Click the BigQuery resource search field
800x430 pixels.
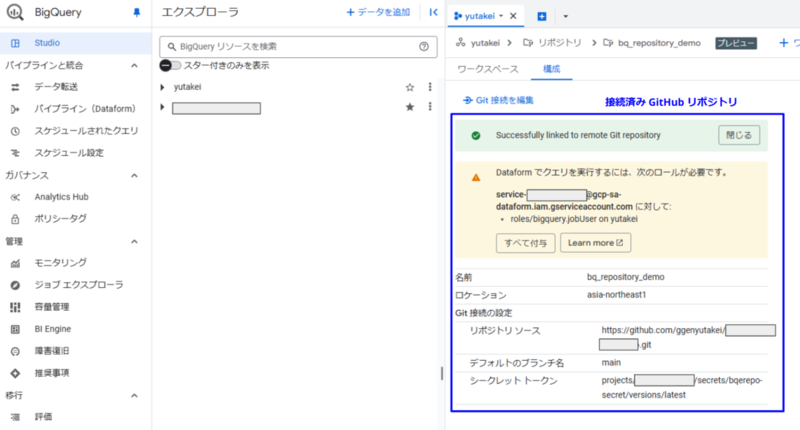pos(298,46)
